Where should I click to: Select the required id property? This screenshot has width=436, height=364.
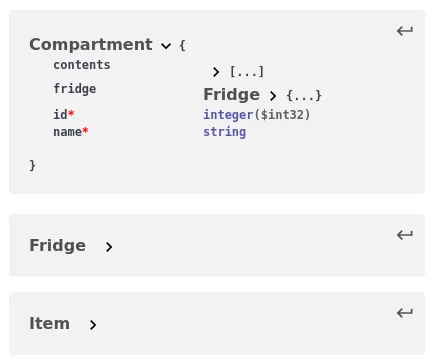(x=64, y=115)
